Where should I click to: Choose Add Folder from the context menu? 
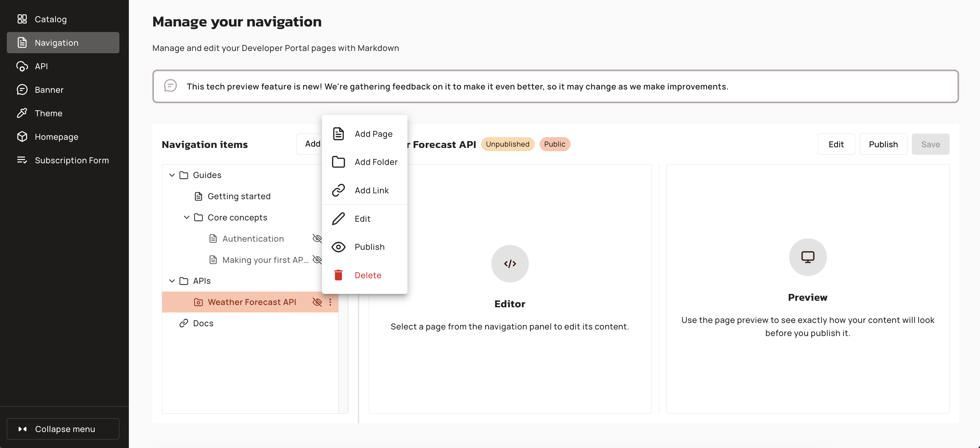coord(375,162)
